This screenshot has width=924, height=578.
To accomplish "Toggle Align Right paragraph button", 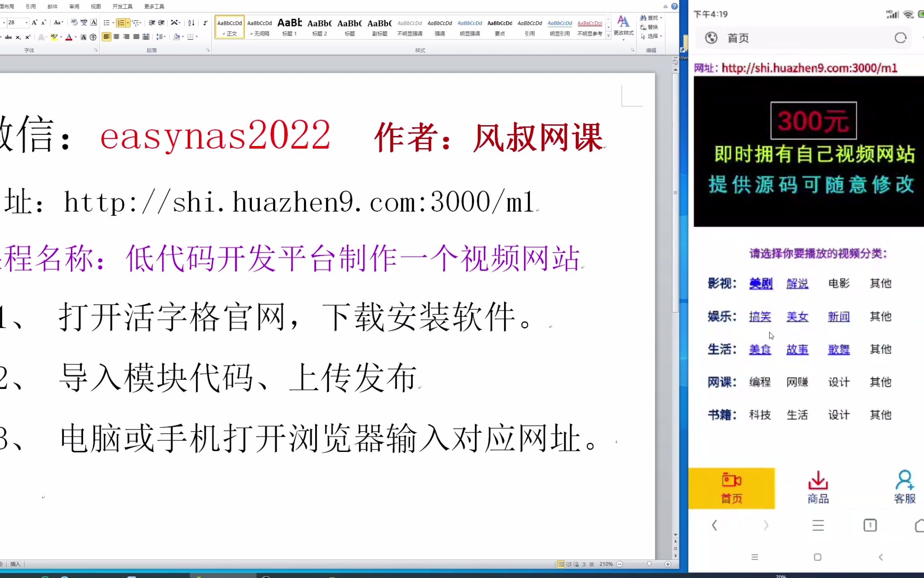I will [126, 37].
